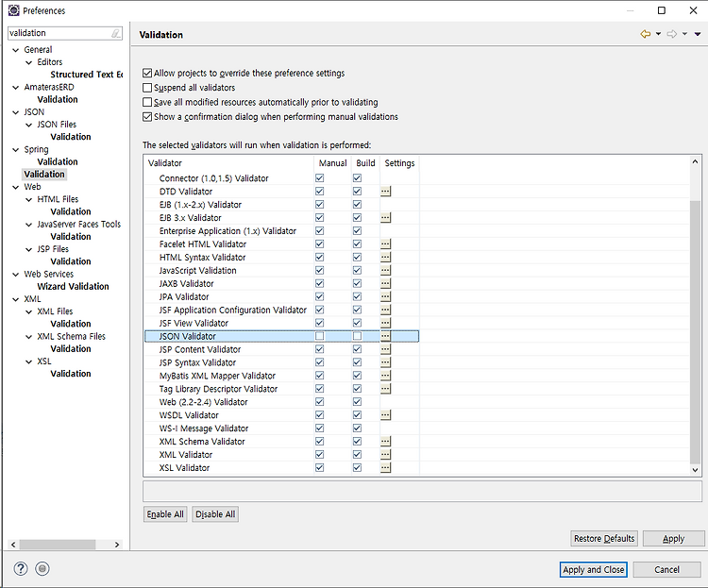Open settings for XSL Validator
708x588 pixels.
(385, 467)
